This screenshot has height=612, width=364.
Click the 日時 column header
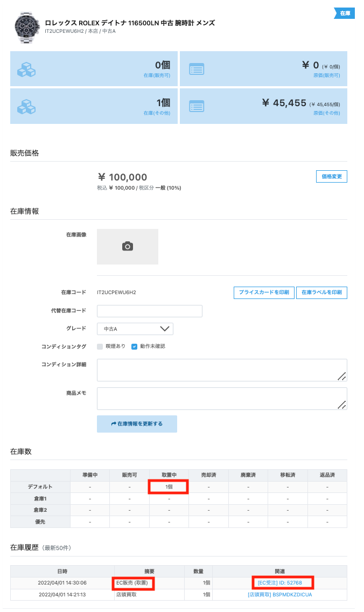click(x=62, y=572)
